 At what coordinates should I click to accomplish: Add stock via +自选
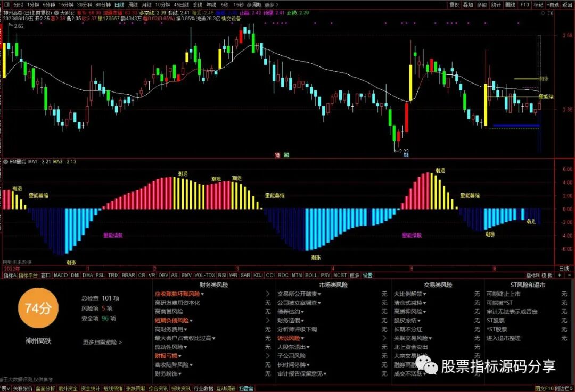pyautogui.click(x=553, y=5)
